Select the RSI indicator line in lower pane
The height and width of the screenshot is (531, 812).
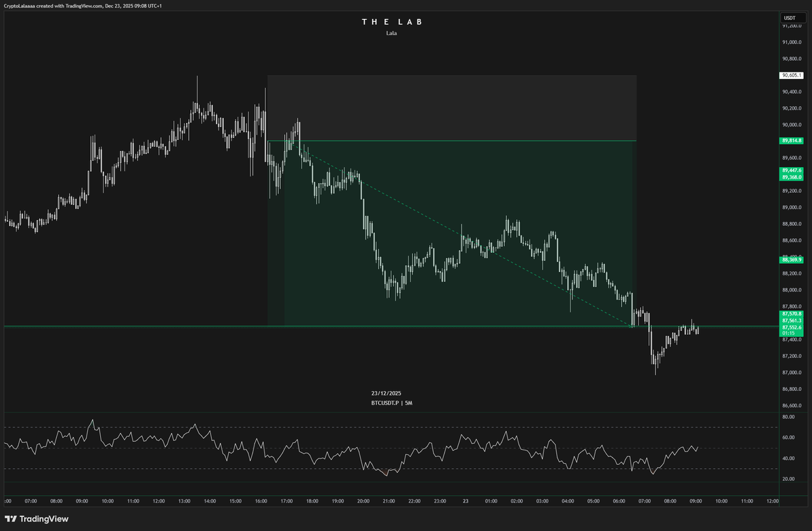tap(352, 448)
